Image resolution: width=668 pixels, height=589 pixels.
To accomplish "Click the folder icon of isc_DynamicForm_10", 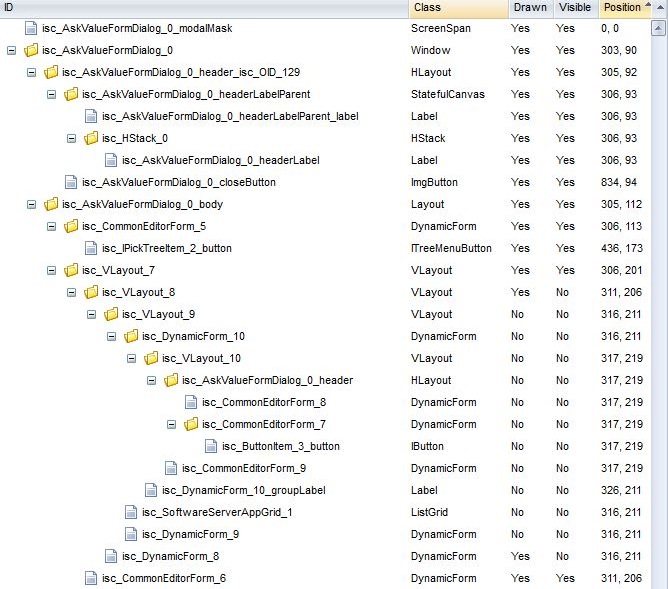I will (131, 336).
